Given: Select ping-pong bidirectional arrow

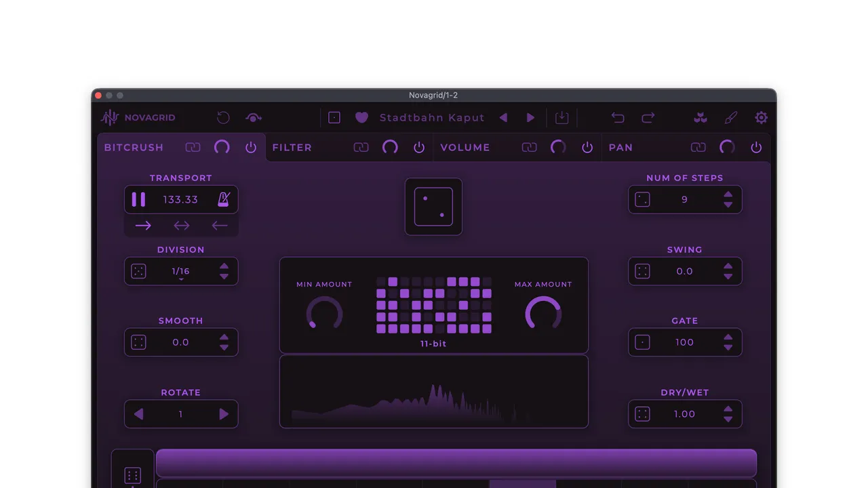Looking at the screenshot, I should [x=182, y=226].
